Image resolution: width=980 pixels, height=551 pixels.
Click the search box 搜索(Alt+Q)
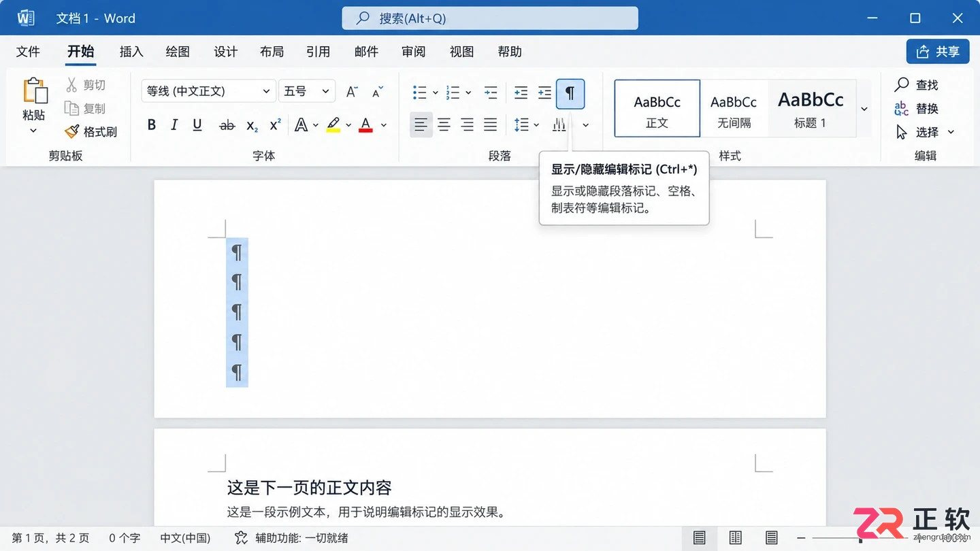coord(490,18)
